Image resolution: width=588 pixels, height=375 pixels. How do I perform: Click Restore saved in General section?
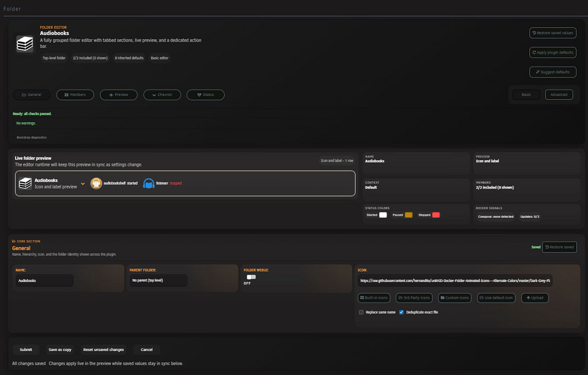pos(560,247)
